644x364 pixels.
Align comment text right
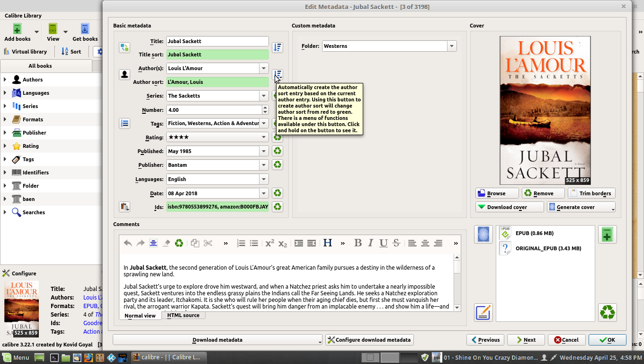[x=438, y=243]
